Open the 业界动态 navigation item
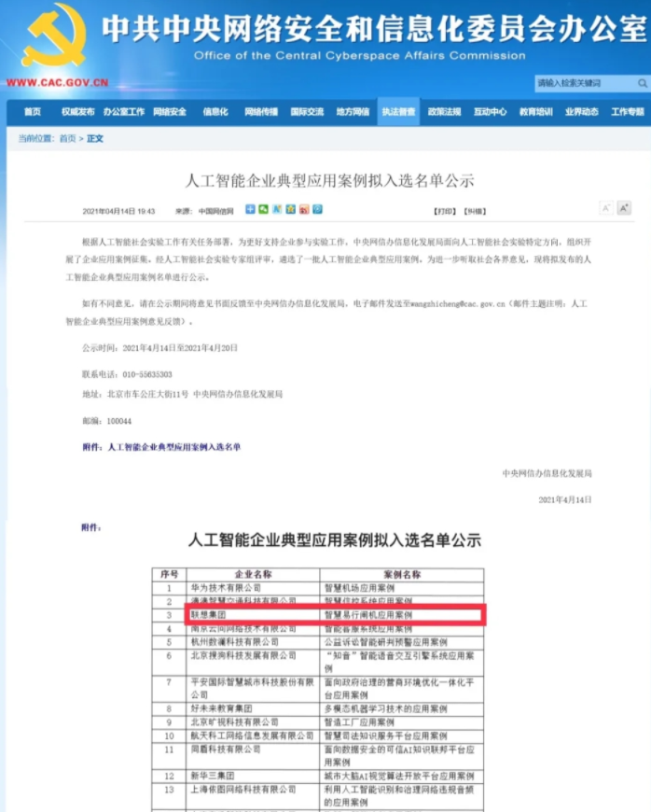 [582, 112]
